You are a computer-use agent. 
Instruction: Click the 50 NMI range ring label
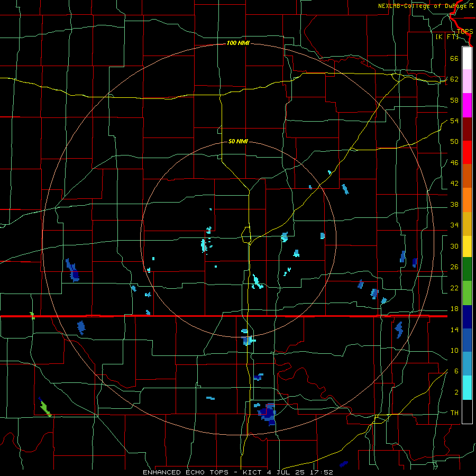238,141
